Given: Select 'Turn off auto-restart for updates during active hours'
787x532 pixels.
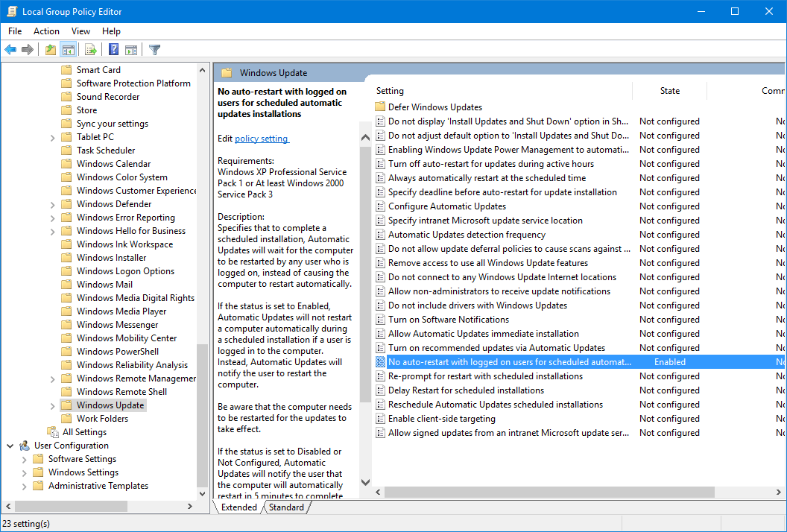Looking at the screenshot, I should 491,164.
